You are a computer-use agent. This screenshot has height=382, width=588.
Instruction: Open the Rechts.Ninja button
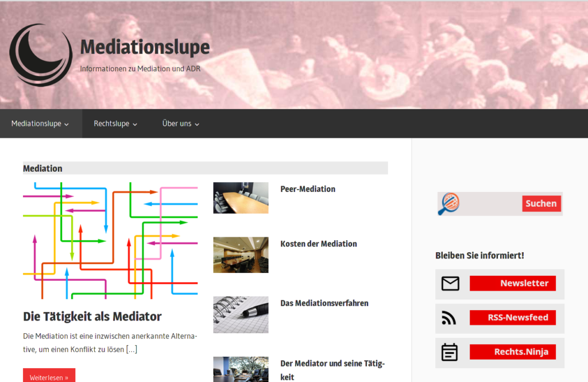click(x=513, y=352)
